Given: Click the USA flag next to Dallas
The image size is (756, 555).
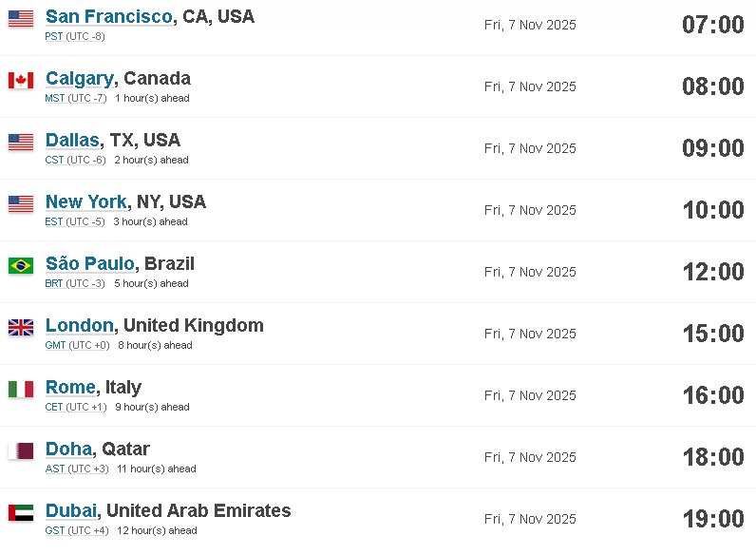Looking at the screenshot, I should (21, 142).
